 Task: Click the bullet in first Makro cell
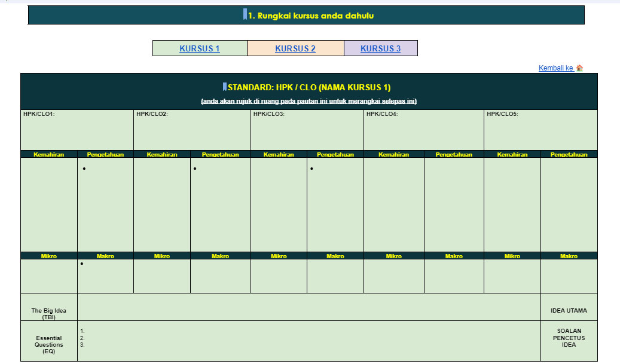[x=82, y=264]
